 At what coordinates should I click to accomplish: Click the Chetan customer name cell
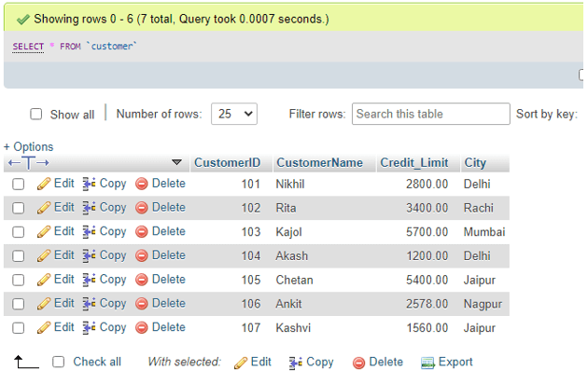(x=294, y=280)
